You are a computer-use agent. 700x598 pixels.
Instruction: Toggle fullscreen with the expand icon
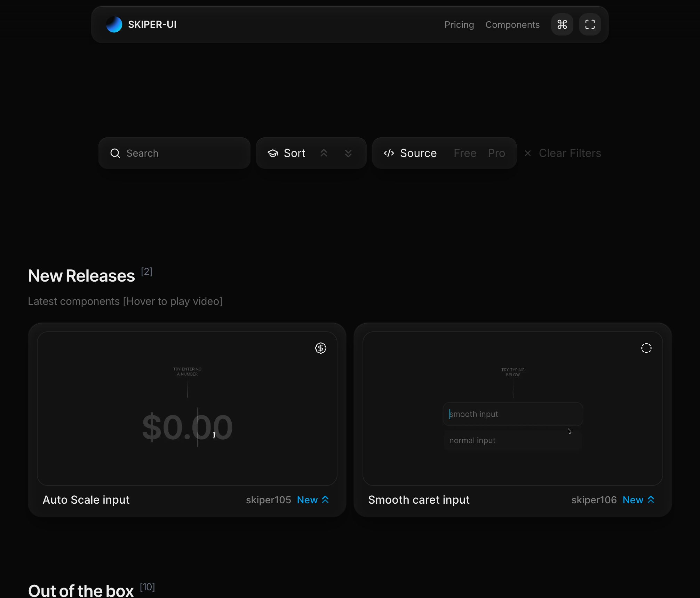590,24
